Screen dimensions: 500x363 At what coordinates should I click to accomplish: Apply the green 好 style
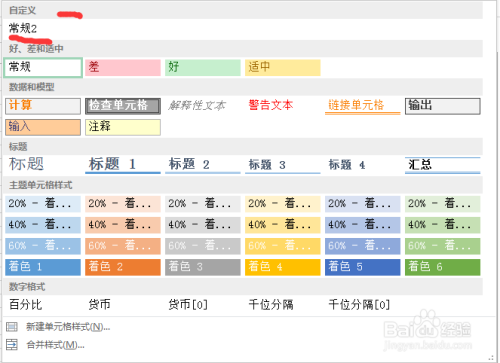tap(203, 68)
